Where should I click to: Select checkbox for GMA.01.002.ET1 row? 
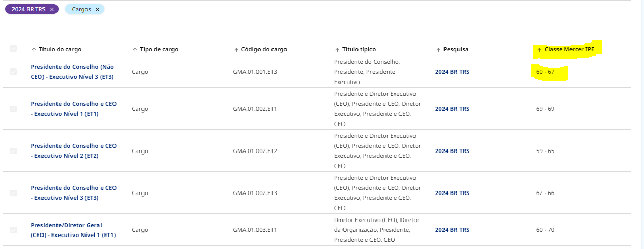click(13, 109)
